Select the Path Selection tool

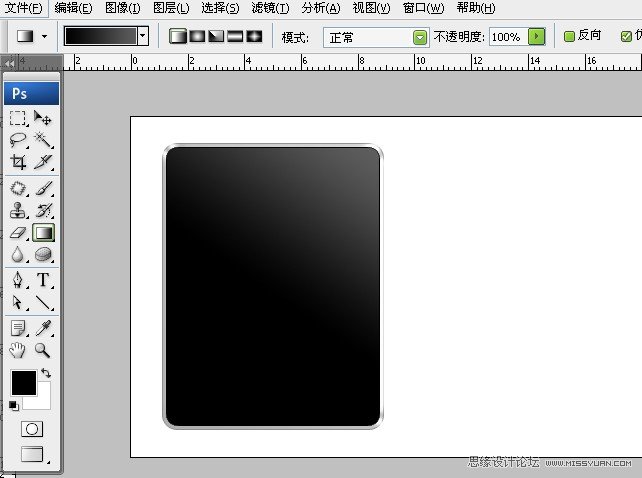(18, 302)
